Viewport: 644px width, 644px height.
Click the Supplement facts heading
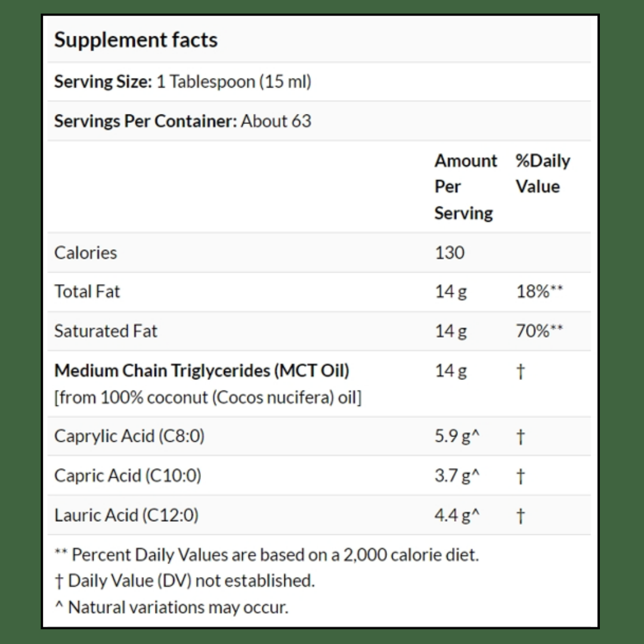(136, 40)
